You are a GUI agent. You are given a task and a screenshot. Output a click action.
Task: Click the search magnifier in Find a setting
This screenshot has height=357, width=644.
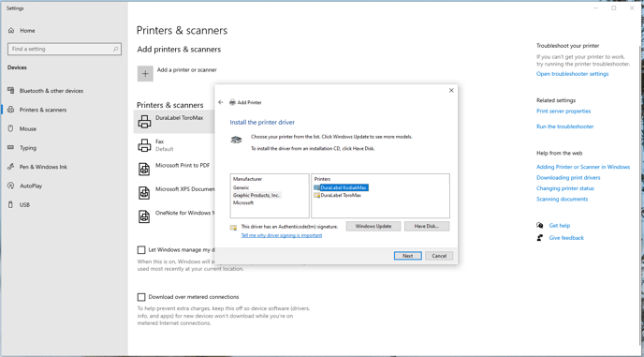[x=115, y=49]
